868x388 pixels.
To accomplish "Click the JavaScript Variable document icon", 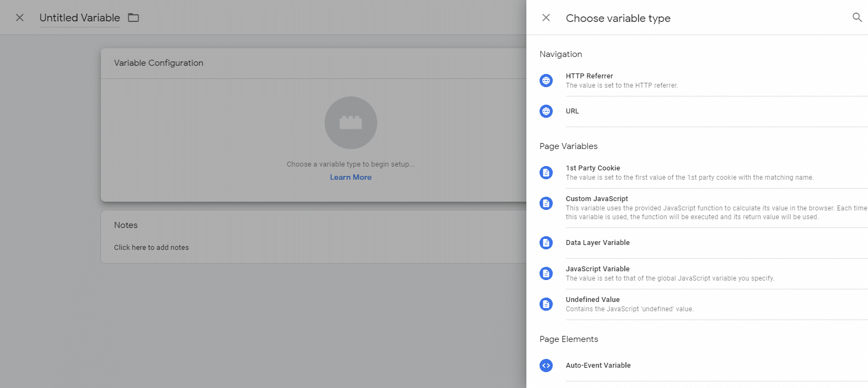I will click(546, 273).
